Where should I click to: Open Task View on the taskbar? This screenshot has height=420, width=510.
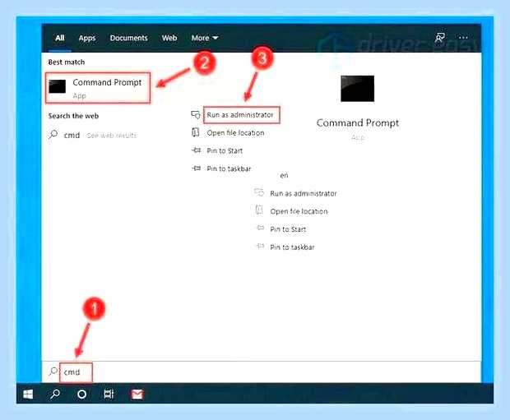109,395
